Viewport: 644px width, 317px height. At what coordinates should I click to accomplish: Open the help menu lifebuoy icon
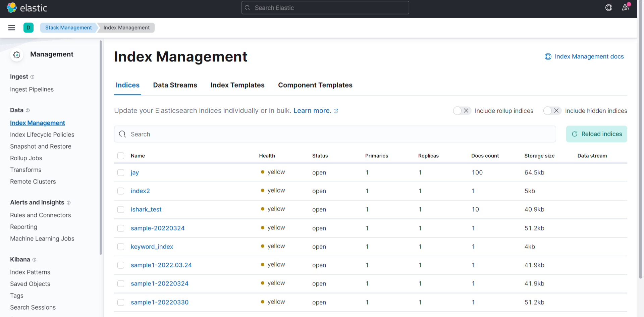(609, 8)
